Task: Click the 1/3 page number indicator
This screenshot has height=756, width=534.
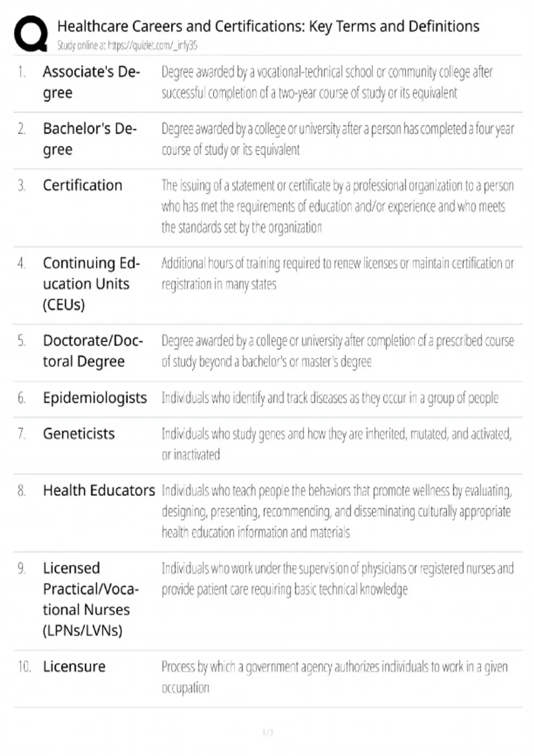Action: click(267, 732)
